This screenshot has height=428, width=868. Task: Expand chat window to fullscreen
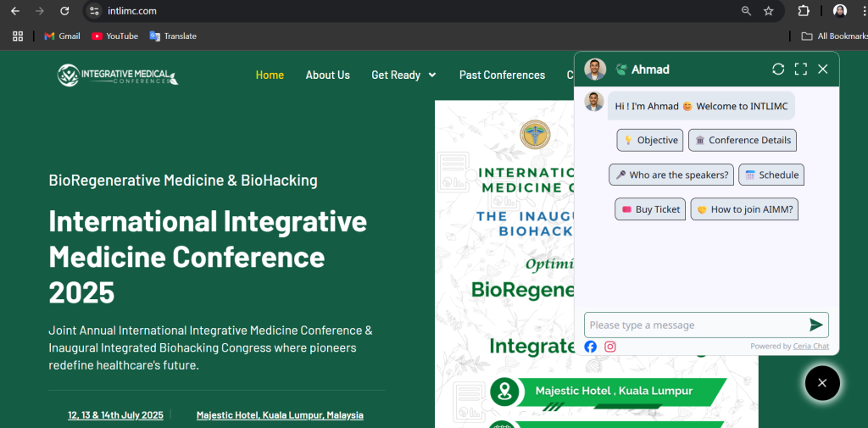(800, 69)
